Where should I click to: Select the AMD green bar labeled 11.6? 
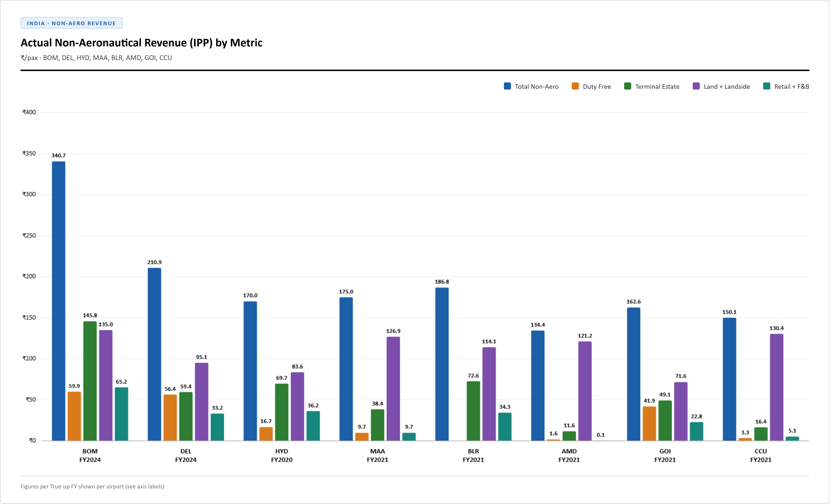point(569,436)
